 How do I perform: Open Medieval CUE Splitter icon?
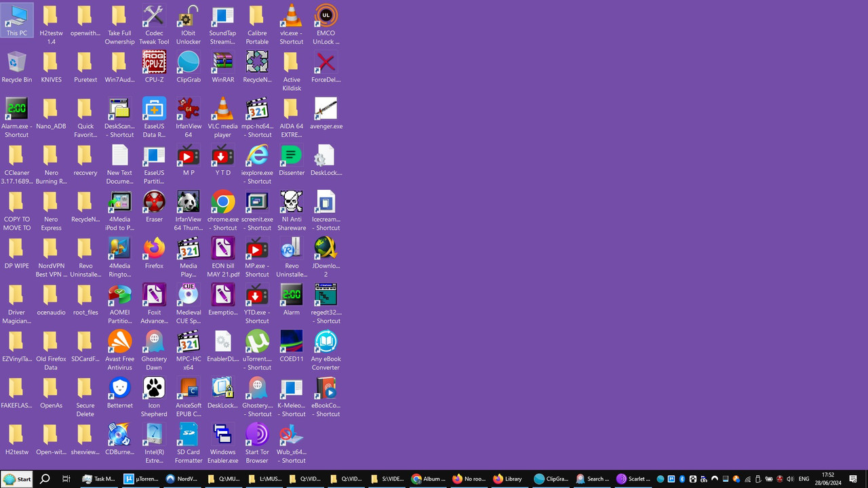click(189, 304)
